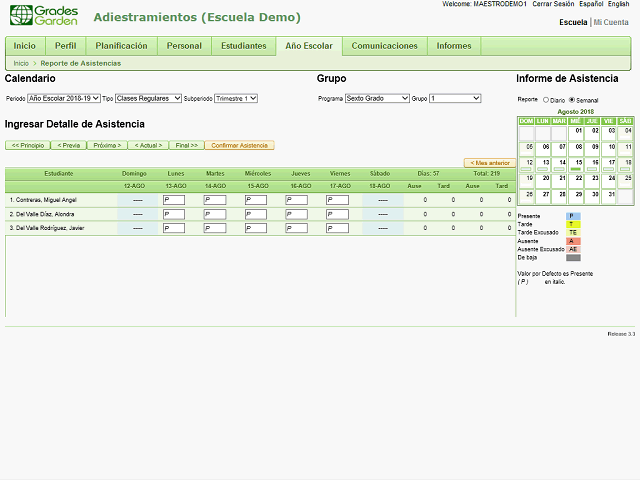Click the < Mes anterior button

pos(490,162)
